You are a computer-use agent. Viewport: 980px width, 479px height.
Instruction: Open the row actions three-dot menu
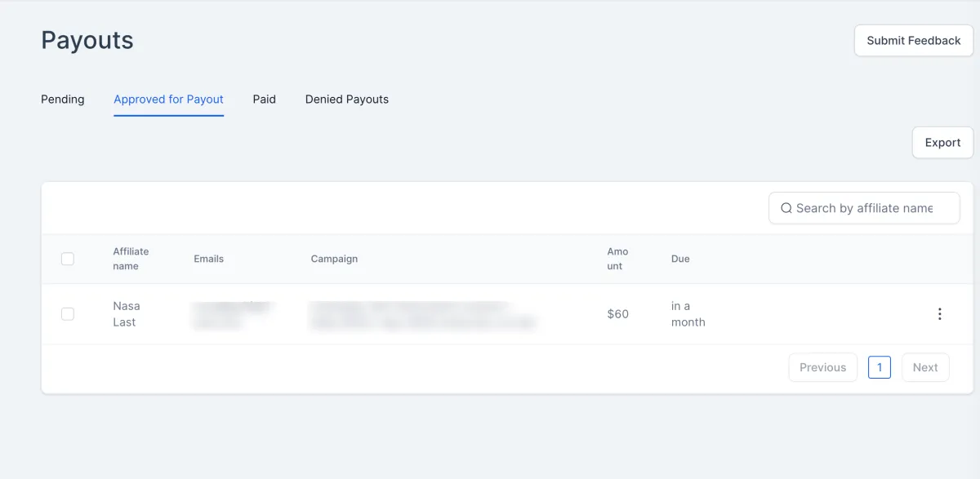(939, 314)
